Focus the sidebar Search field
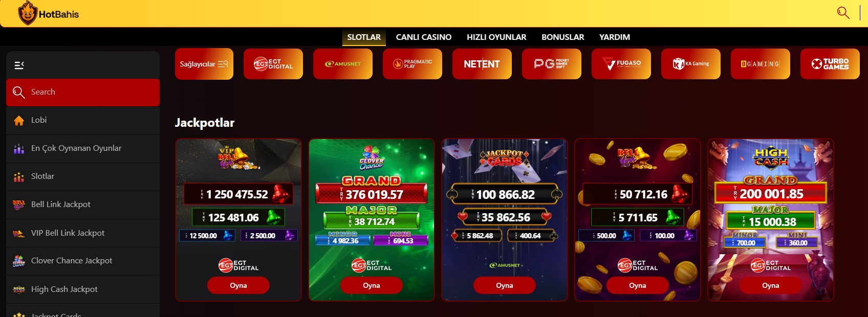The image size is (868, 317). (83, 93)
